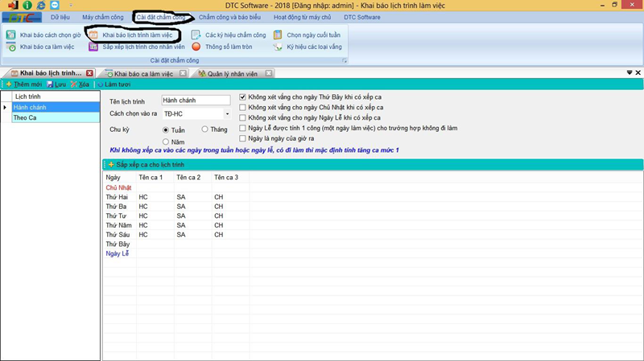Tick the 'Ngày là ngày của giờ ra' checkbox
This screenshot has width=644, height=361.
pyautogui.click(x=243, y=138)
